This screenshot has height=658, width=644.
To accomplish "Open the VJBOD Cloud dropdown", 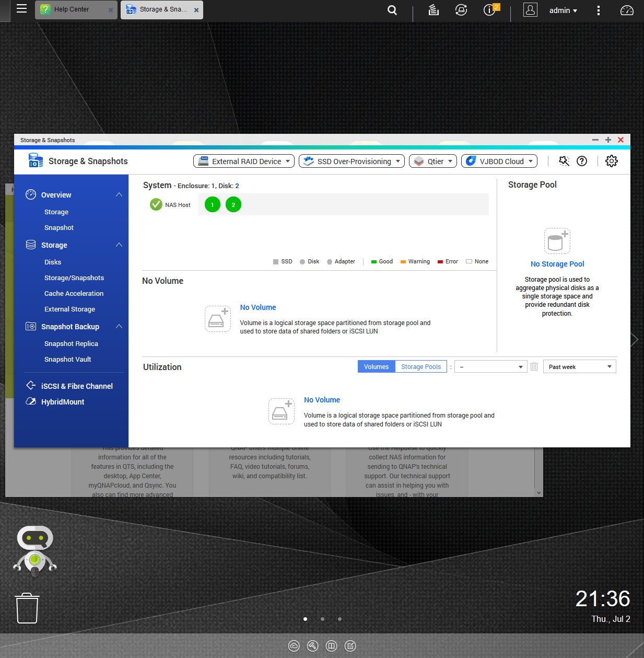I will click(499, 161).
